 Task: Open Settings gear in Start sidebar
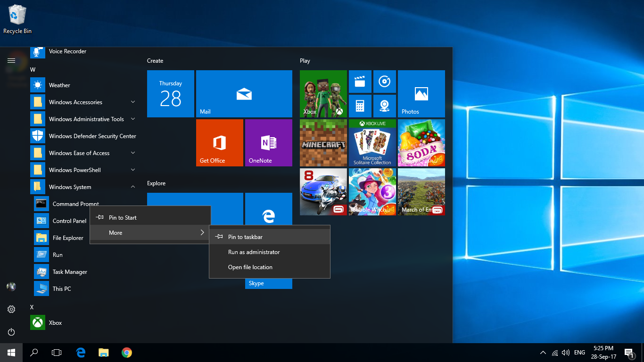click(x=11, y=309)
